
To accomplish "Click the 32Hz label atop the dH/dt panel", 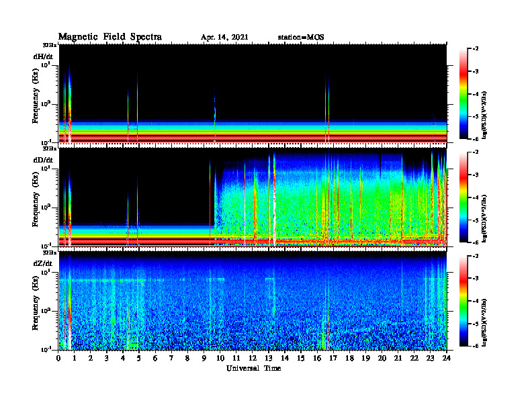I will (x=50, y=45).
